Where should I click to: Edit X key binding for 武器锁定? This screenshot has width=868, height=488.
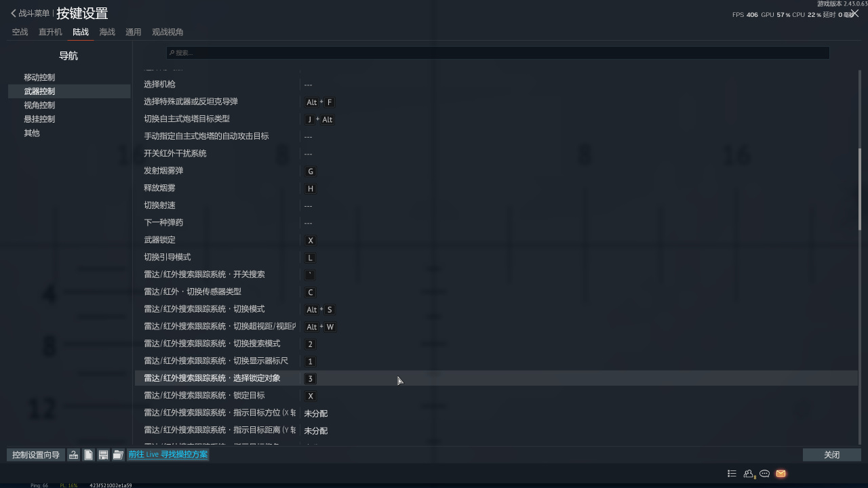point(311,241)
